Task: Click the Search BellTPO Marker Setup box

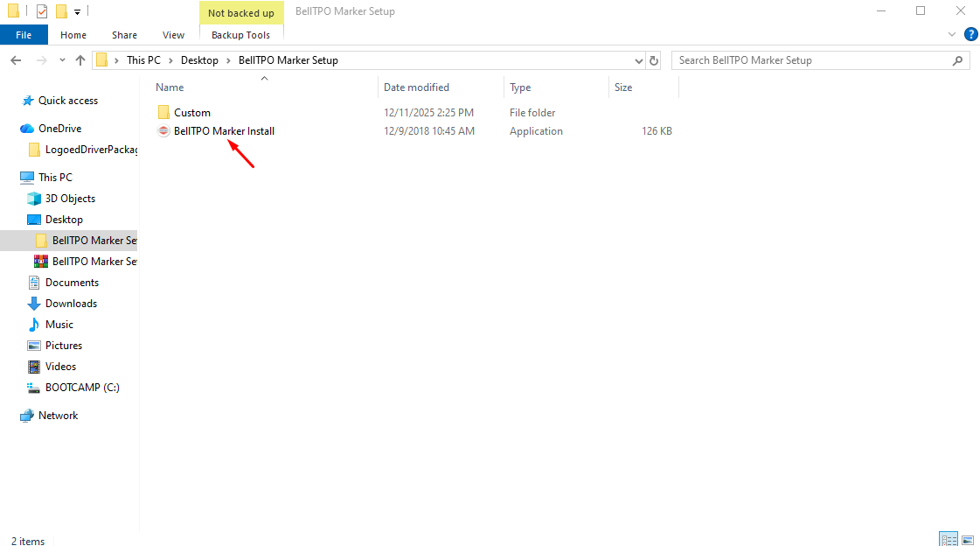Action: pos(811,60)
